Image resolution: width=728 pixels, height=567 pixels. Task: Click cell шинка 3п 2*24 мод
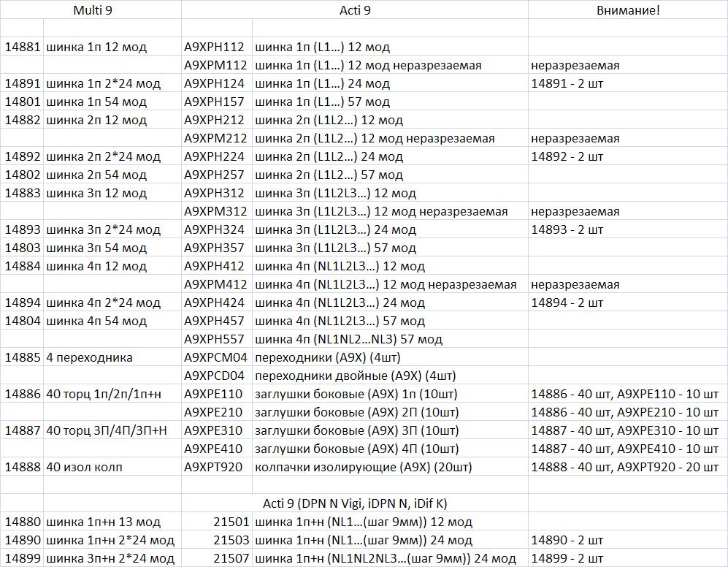112,229
